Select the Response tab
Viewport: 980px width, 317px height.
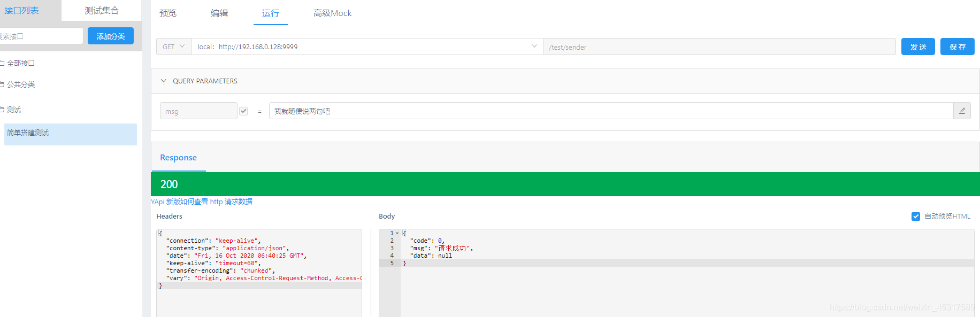click(x=179, y=157)
